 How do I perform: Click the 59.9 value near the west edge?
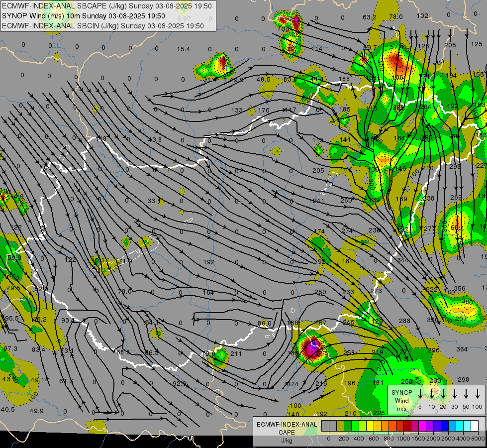[14, 258]
